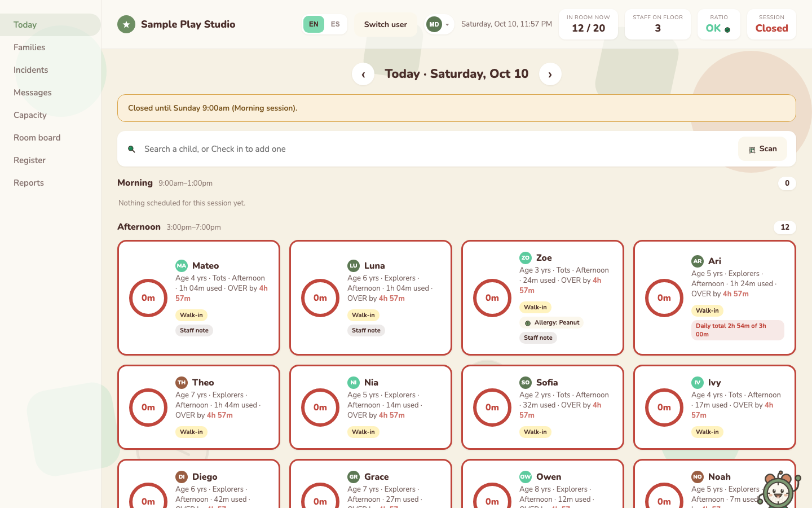Screen dimensions: 812x508
Task: Switch language to ES
Action: pyautogui.click(x=336, y=24)
